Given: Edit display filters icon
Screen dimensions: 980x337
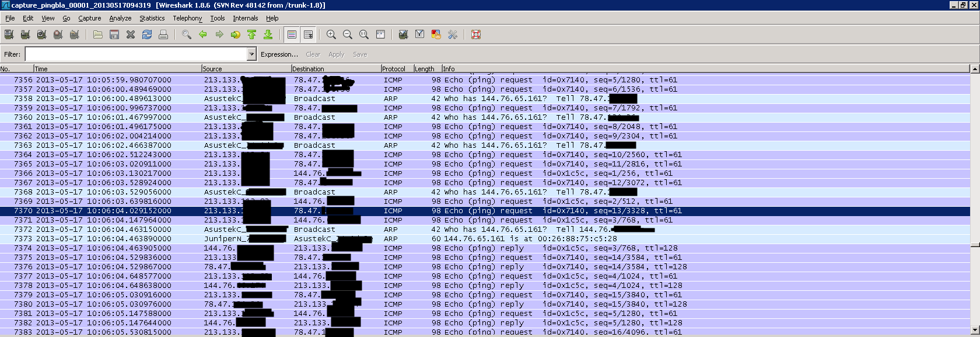Looking at the screenshot, I should coord(419,35).
